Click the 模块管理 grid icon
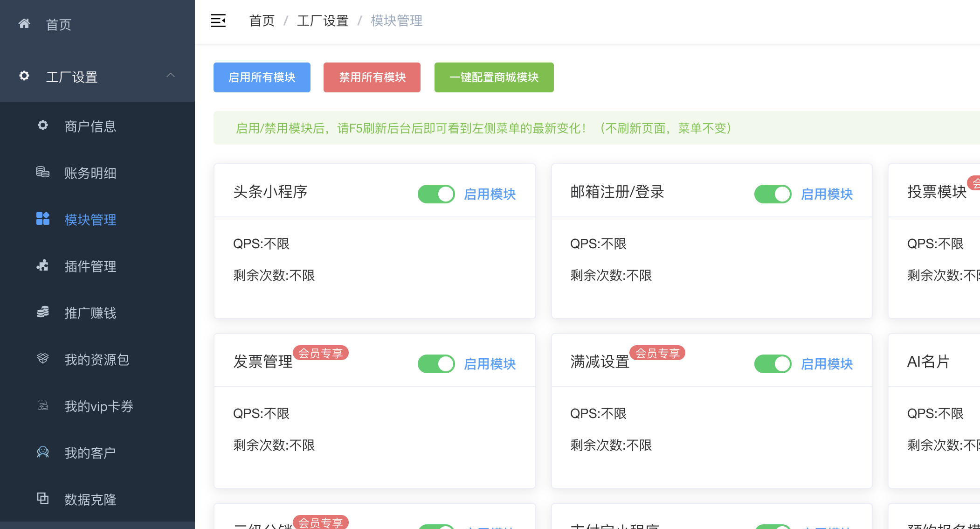This screenshot has height=529, width=980. (42, 219)
